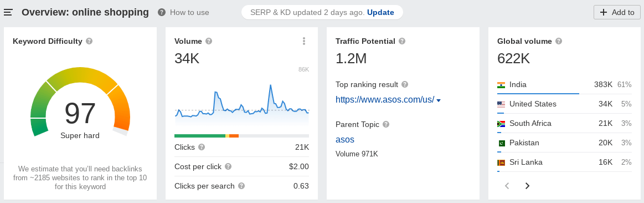Click the Volume help question icon
Image resolution: width=644 pixels, height=203 pixels.
pos(209,41)
